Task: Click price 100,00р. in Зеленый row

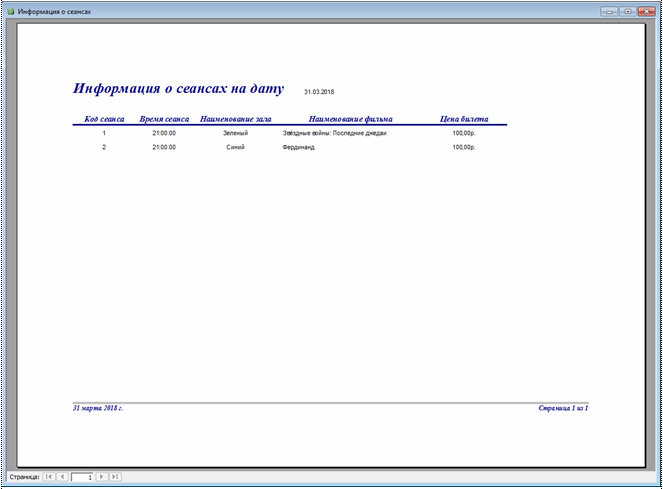Action: tap(464, 133)
